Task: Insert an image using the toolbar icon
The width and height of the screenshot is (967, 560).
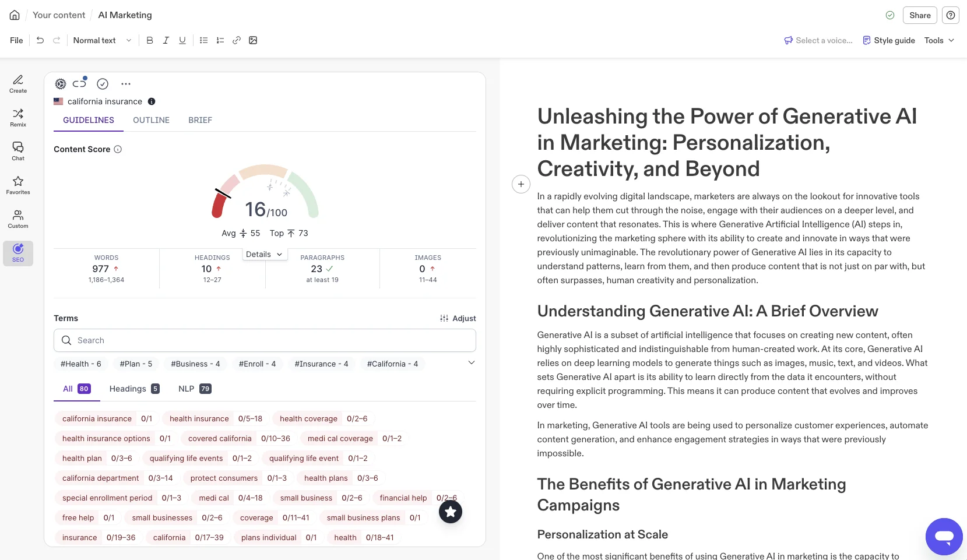Action: (253, 40)
